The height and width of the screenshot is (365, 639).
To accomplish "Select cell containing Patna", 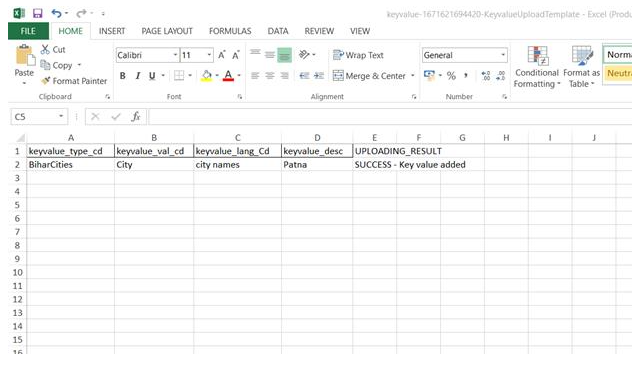I will pos(317,165).
